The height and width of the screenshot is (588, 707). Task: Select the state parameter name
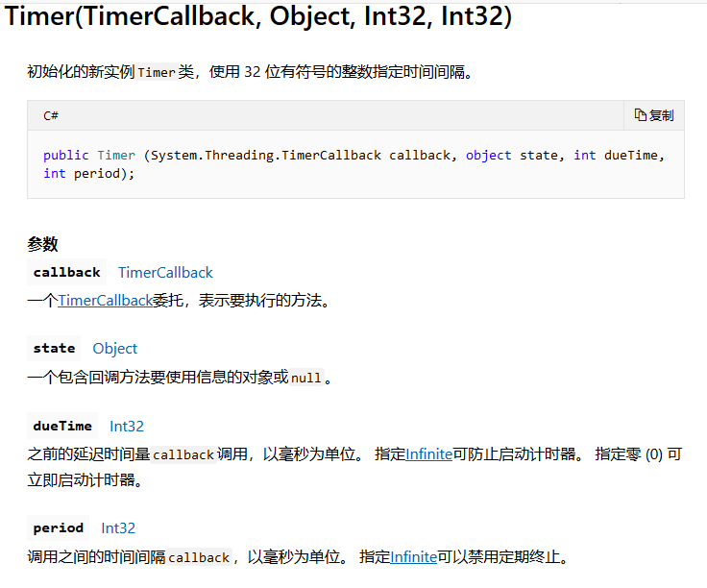pos(54,348)
